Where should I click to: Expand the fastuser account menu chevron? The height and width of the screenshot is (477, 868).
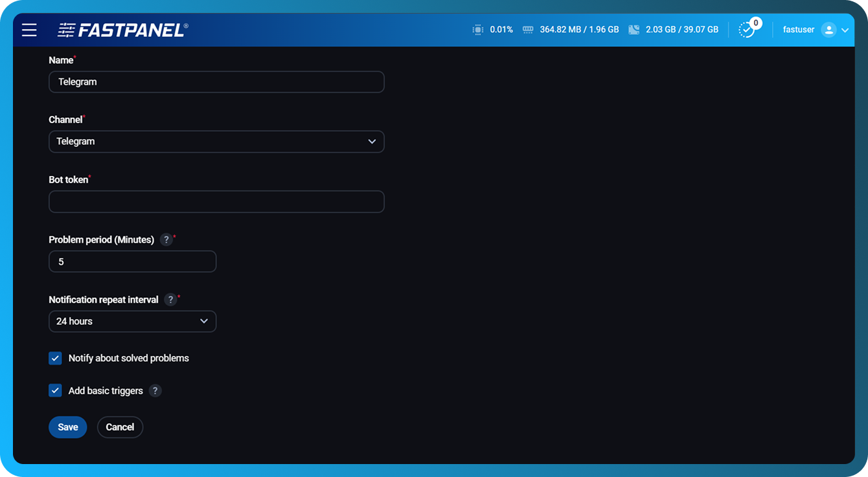845,30
